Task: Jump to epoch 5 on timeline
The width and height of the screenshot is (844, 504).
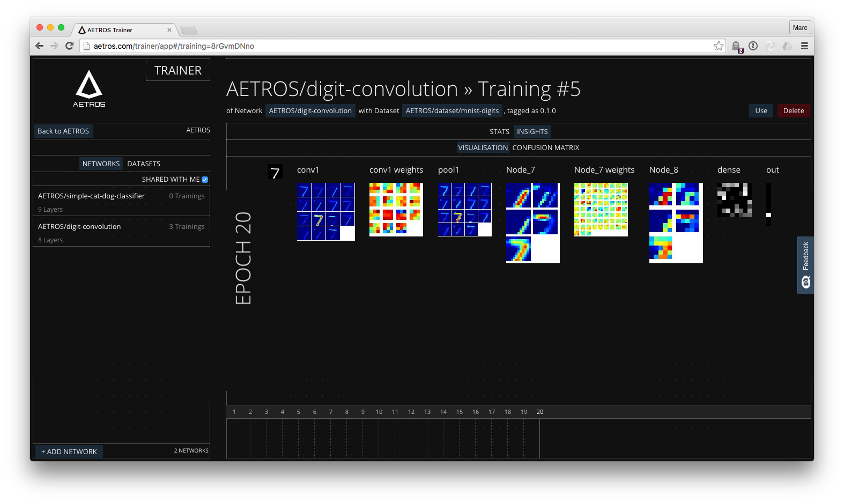Action: point(299,412)
